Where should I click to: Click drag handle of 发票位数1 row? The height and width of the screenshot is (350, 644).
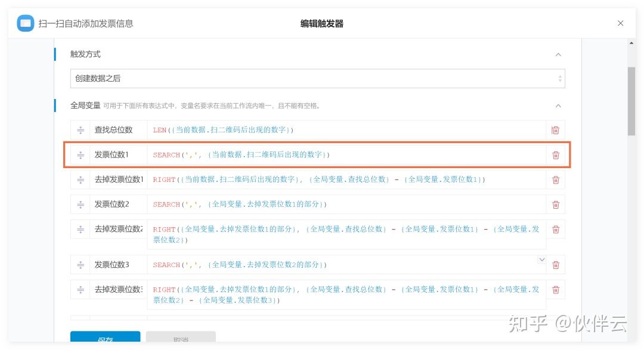(80, 155)
